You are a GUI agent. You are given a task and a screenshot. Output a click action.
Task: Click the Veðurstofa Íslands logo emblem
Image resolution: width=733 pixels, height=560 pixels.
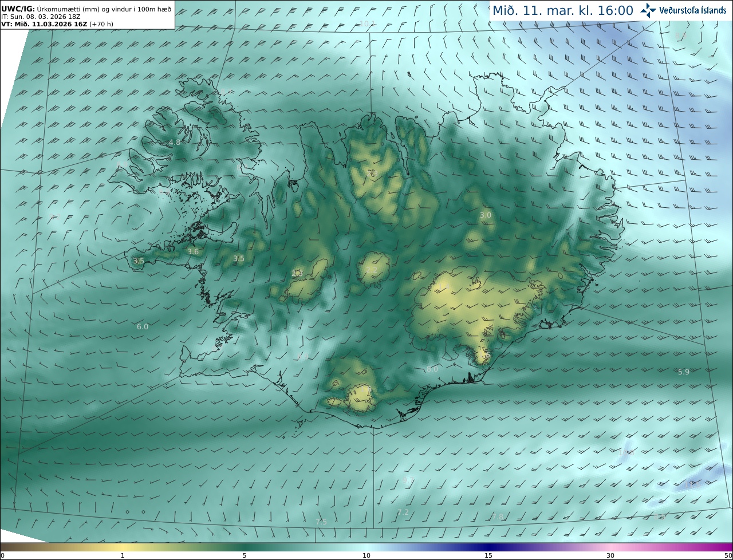(648, 10)
